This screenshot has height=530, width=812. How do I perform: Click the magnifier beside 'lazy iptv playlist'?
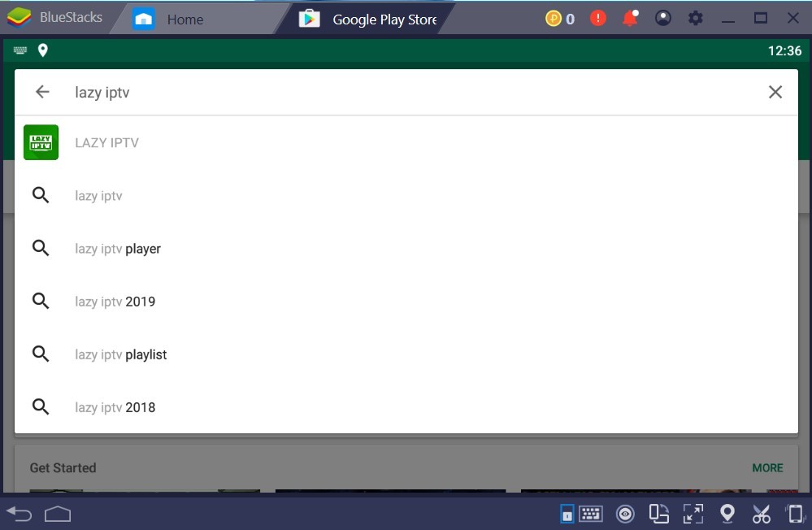(41, 354)
